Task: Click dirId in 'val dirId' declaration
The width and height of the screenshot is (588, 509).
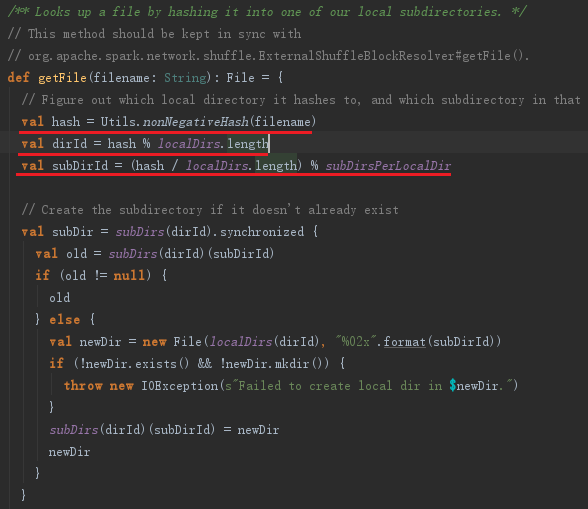Action: (x=69, y=144)
